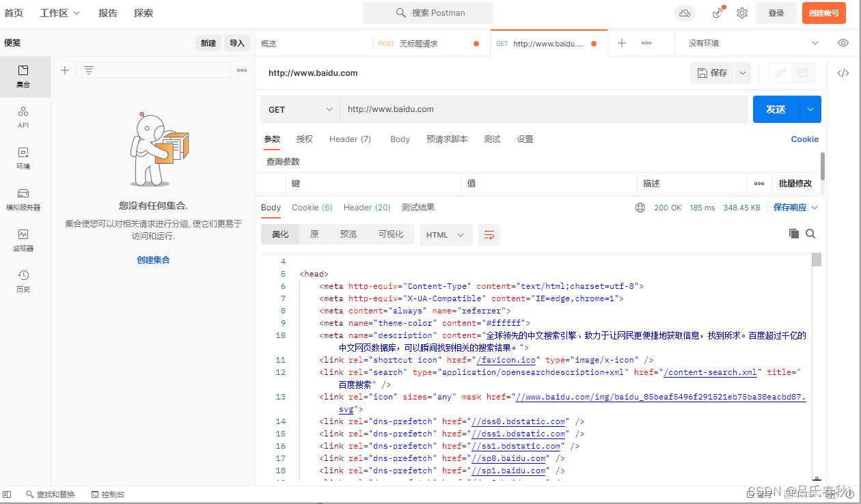Open the Test Results response tab

click(x=418, y=208)
